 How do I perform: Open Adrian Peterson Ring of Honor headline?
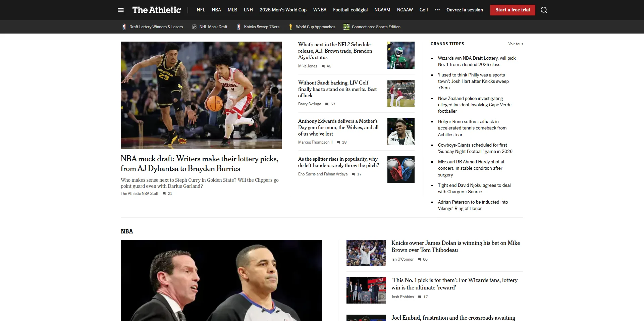point(473,205)
